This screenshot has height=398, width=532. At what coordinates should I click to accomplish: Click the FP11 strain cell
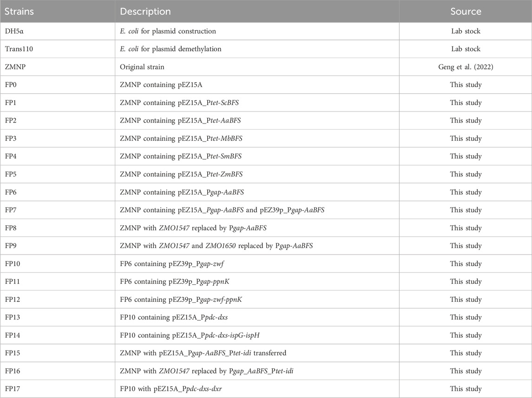pos(57,281)
